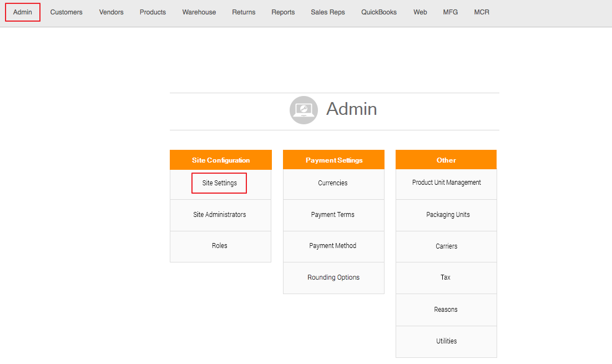Open Product Unit Management

click(x=446, y=183)
